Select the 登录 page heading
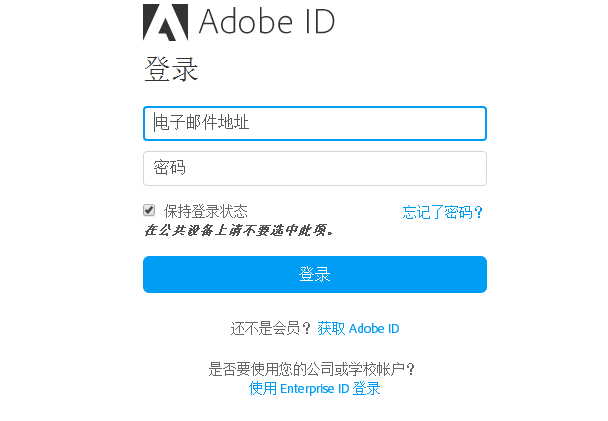The image size is (608, 421). click(x=171, y=69)
